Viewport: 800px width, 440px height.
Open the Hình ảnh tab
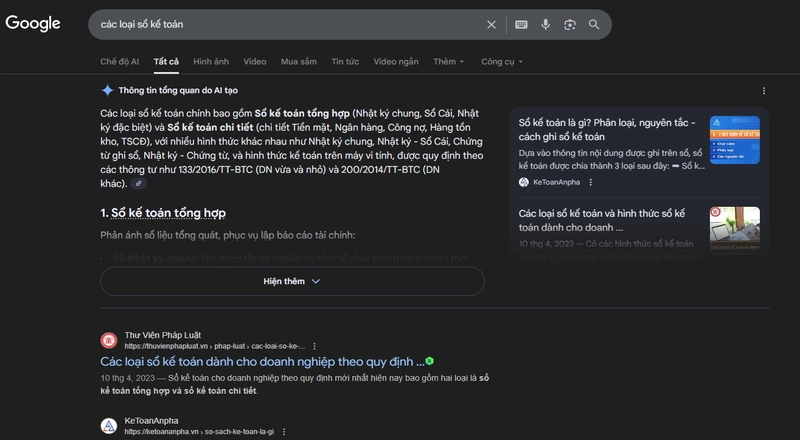click(x=211, y=62)
